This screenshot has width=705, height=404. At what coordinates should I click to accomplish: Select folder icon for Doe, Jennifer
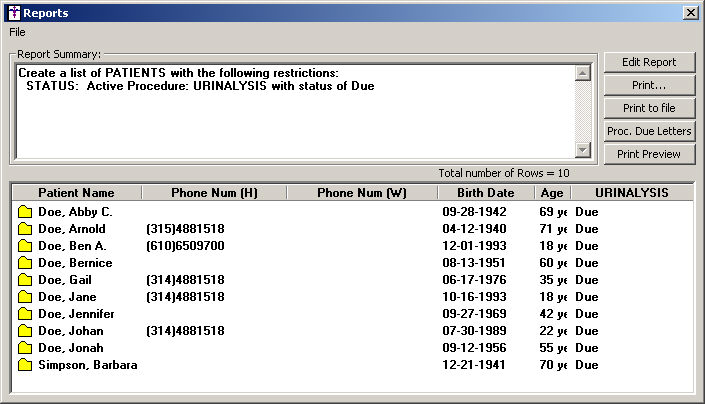(25, 314)
